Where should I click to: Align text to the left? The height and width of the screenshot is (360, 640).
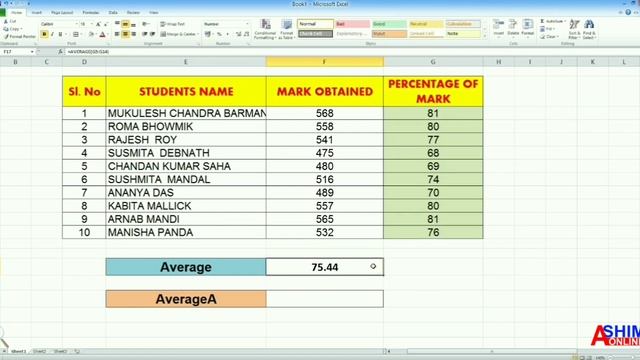coord(117,34)
